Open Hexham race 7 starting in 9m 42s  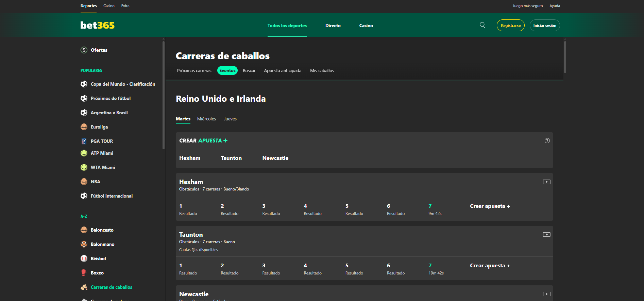(435, 210)
